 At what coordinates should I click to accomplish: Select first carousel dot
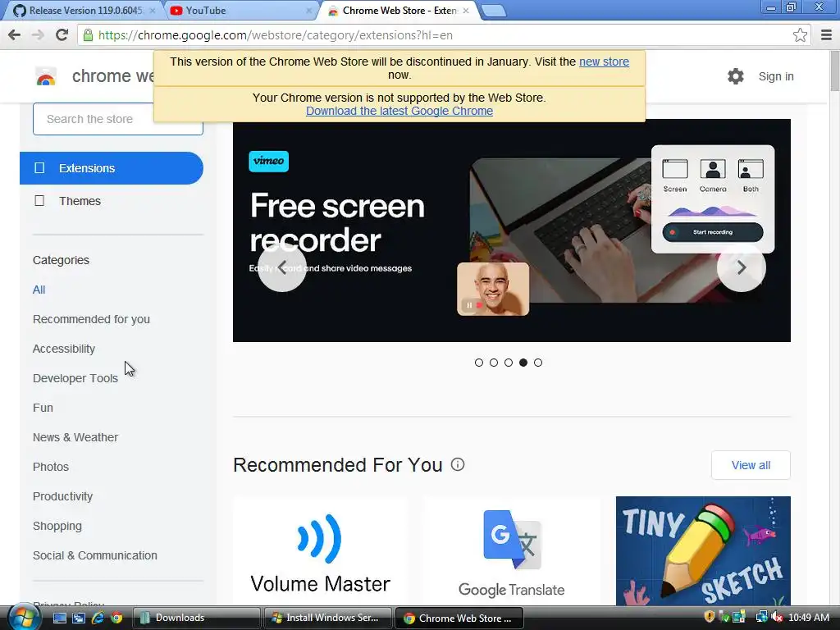click(x=479, y=363)
